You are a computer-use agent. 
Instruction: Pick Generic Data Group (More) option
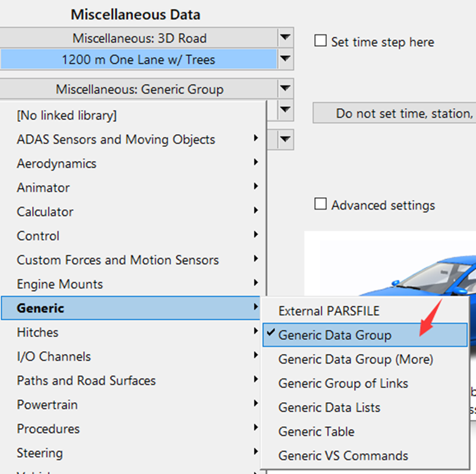(355, 359)
